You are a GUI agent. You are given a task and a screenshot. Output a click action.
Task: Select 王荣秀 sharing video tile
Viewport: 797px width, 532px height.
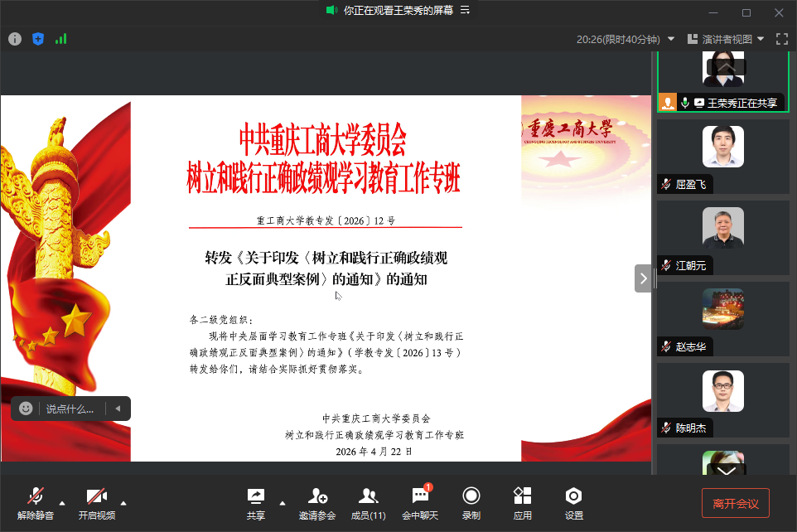click(x=722, y=81)
